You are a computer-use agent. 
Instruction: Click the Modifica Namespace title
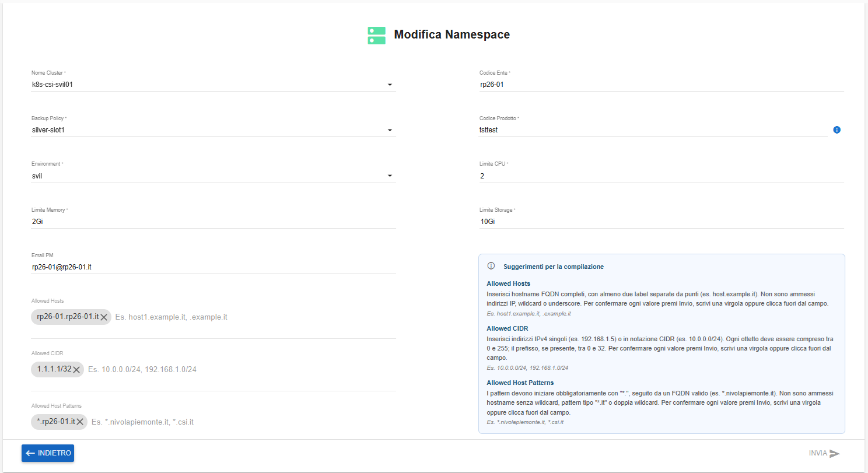tap(452, 34)
